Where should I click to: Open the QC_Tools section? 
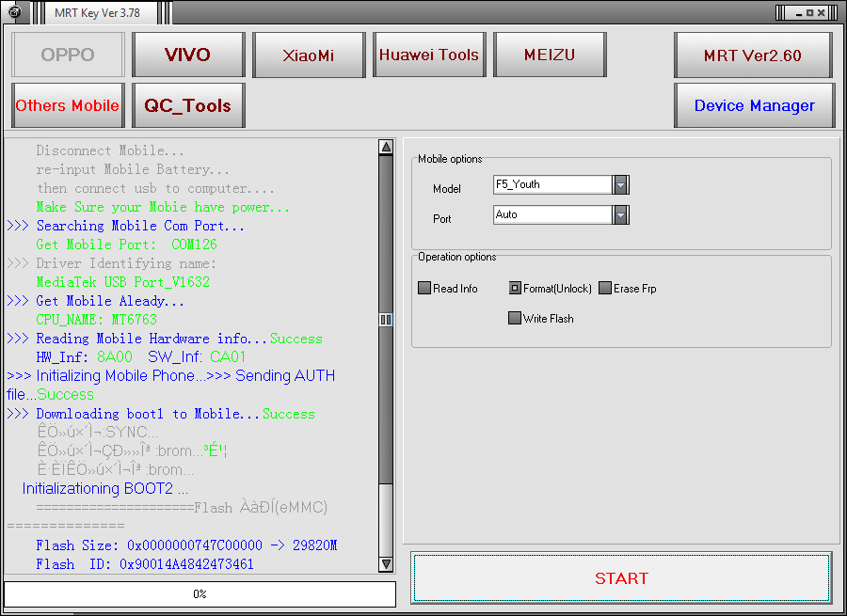188,105
